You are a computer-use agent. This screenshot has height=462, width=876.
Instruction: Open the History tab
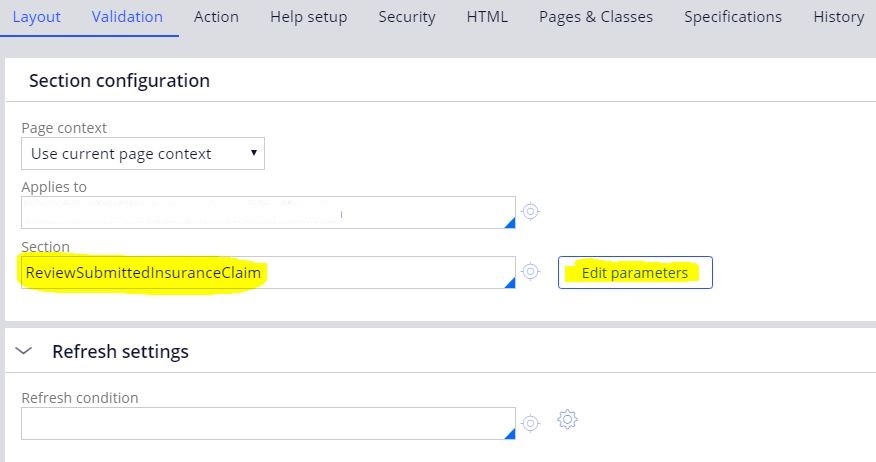pos(839,17)
